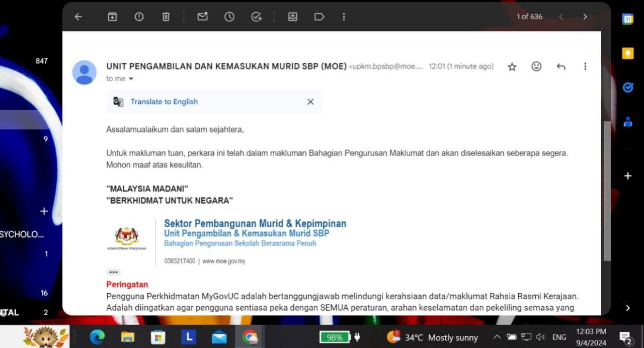Open Google Keep in side panel
Image resolution: width=644 pixels, height=348 pixels.
pyautogui.click(x=627, y=53)
